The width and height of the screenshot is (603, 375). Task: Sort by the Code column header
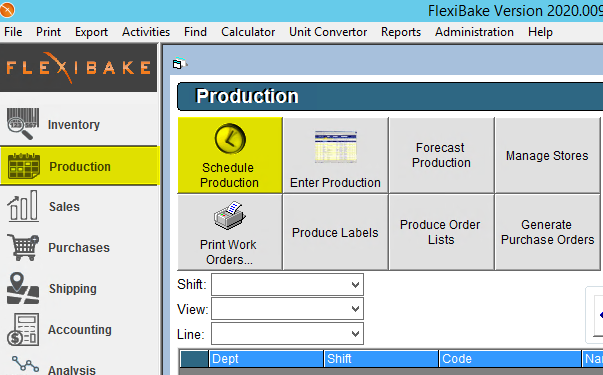point(510,358)
